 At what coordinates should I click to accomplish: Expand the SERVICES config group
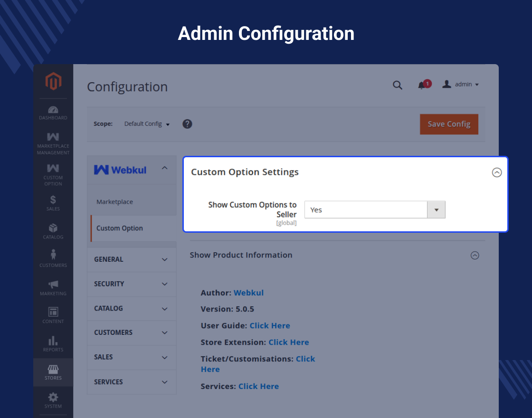132,382
